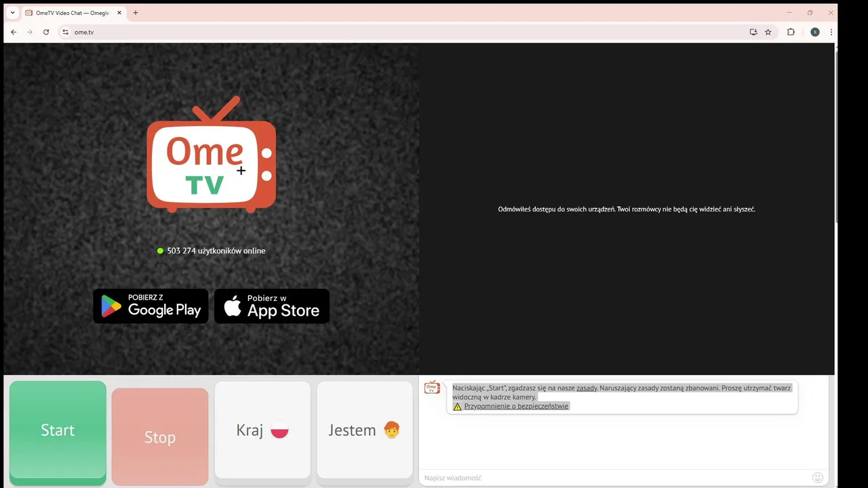Image resolution: width=868 pixels, height=488 pixels.
Task: Reload the ome.tv page
Action: click(46, 32)
